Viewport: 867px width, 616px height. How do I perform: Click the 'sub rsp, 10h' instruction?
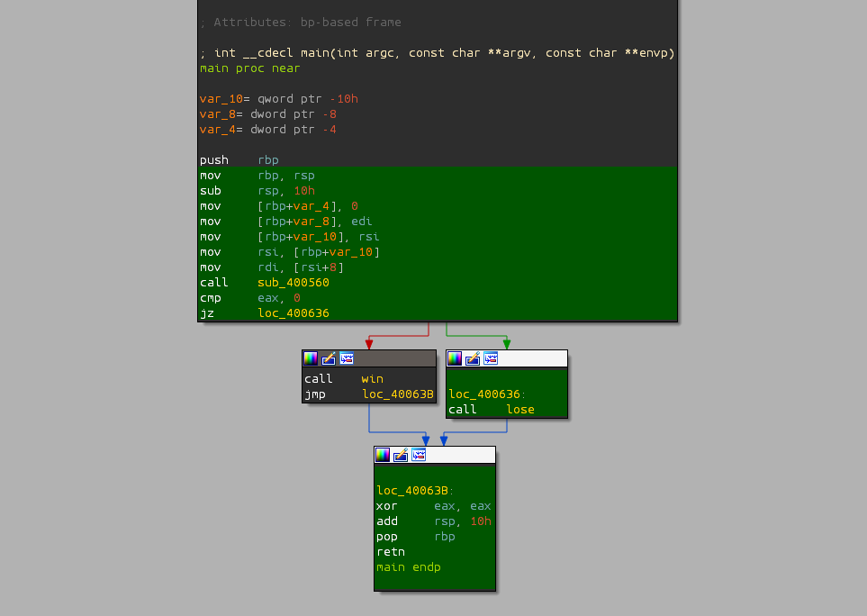(257, 191)
